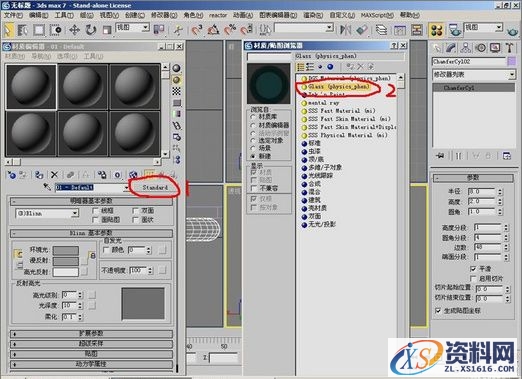
Task: Open MAXScript menu
Action: pyautogui.click(x=377, y=15)
